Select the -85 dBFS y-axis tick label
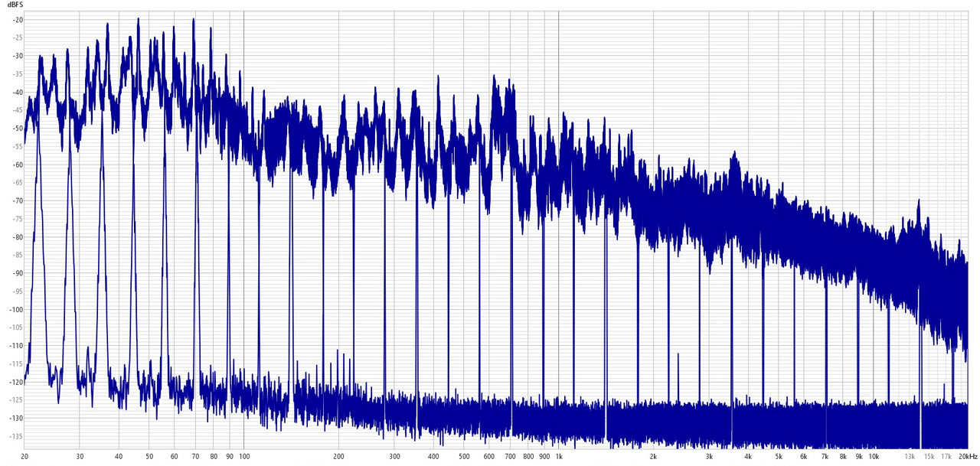 tap(18, 255)
